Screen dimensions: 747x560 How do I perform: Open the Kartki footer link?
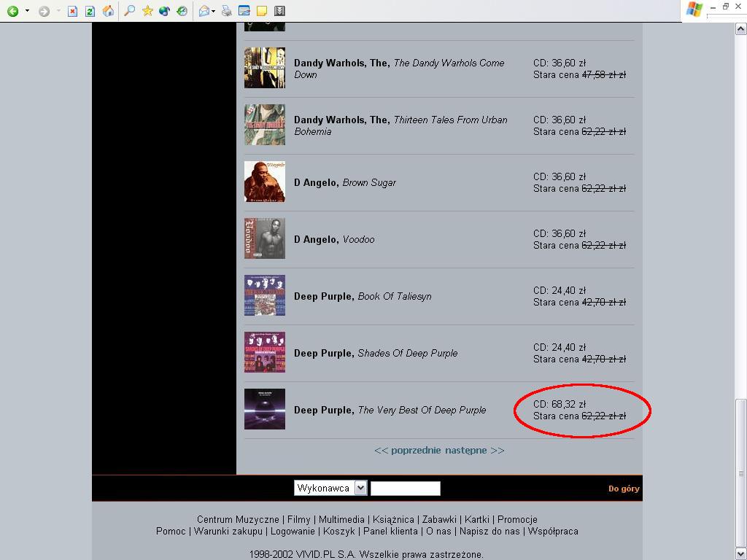coord(477,519)
